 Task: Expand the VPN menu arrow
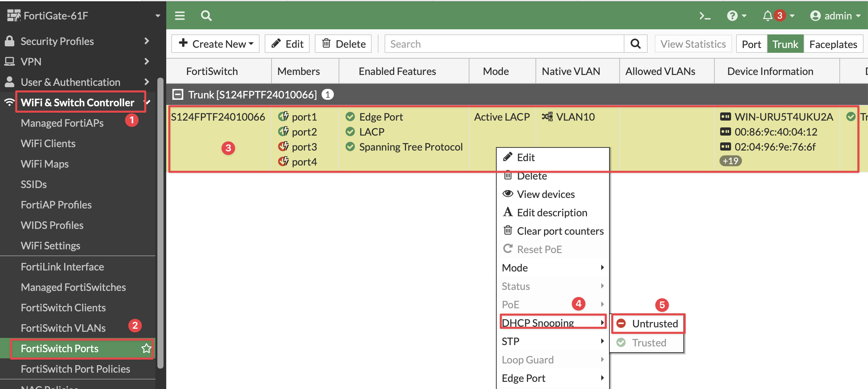(147, 61)
